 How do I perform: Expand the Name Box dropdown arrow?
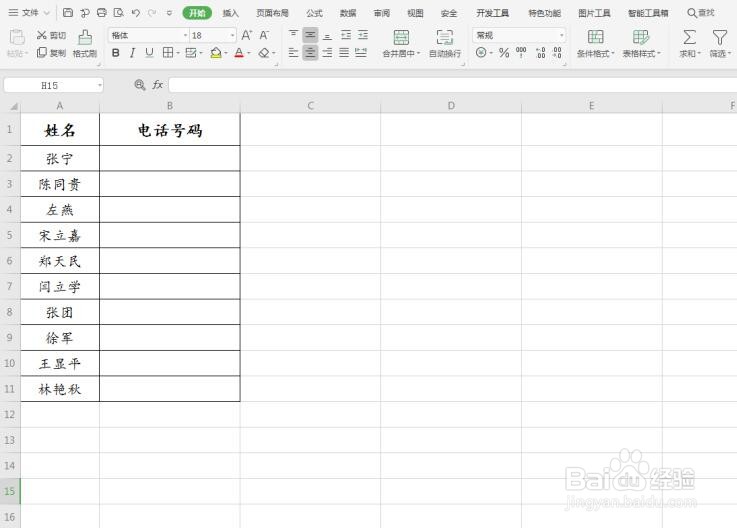pos(100,85)
